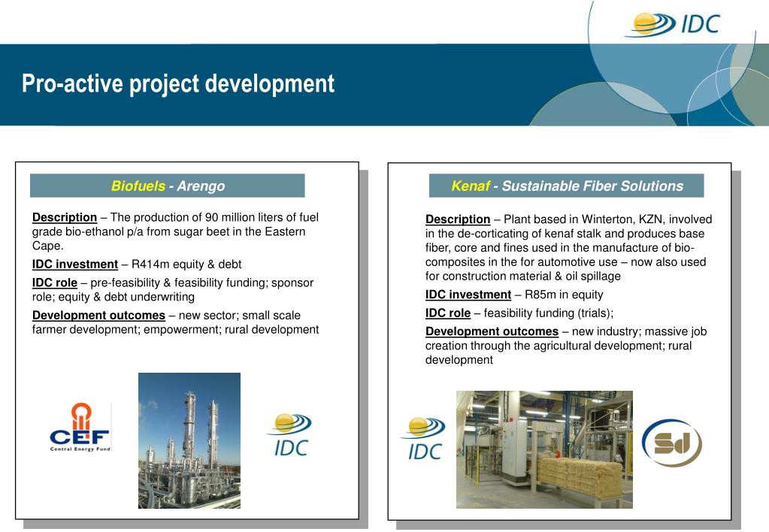Click the 'Pro-active project development' slide title

(x=178, y=83)
